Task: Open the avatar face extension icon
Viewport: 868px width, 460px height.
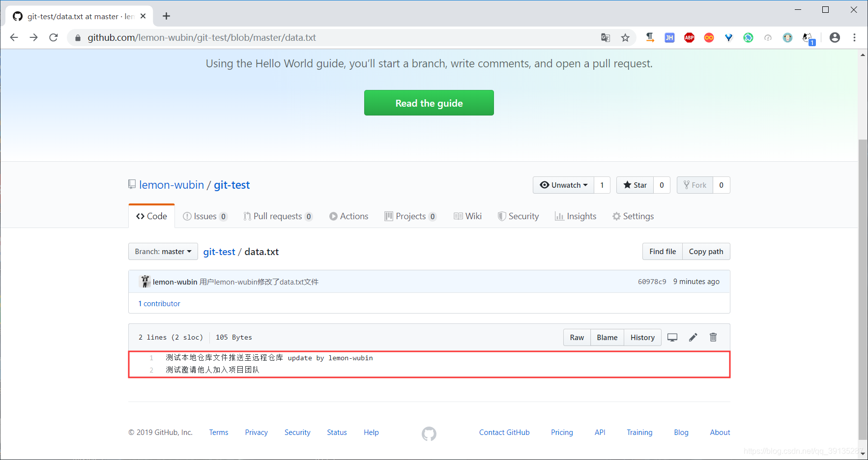Action: (787, 38)
